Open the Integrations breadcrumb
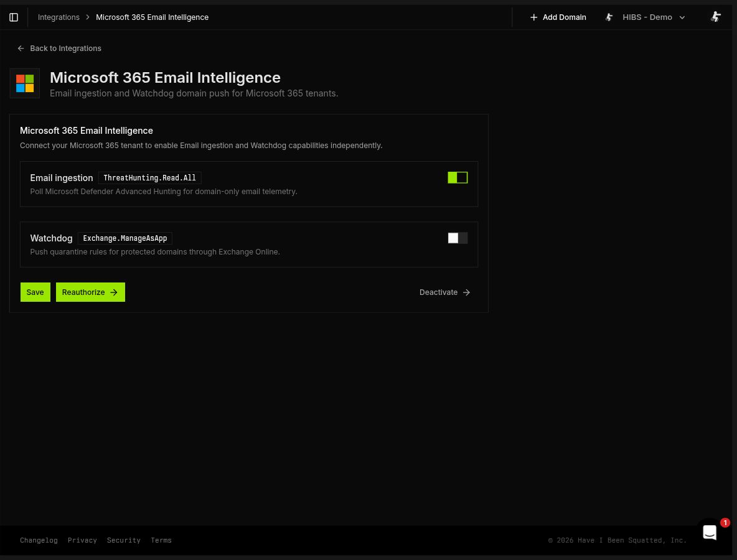The height and width of the screenshot is (560, 737). [59, 17]
